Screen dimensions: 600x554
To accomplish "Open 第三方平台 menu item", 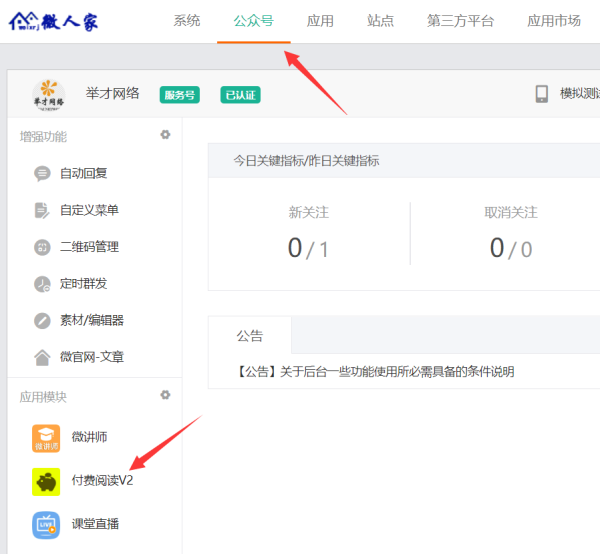I will 460,21.
